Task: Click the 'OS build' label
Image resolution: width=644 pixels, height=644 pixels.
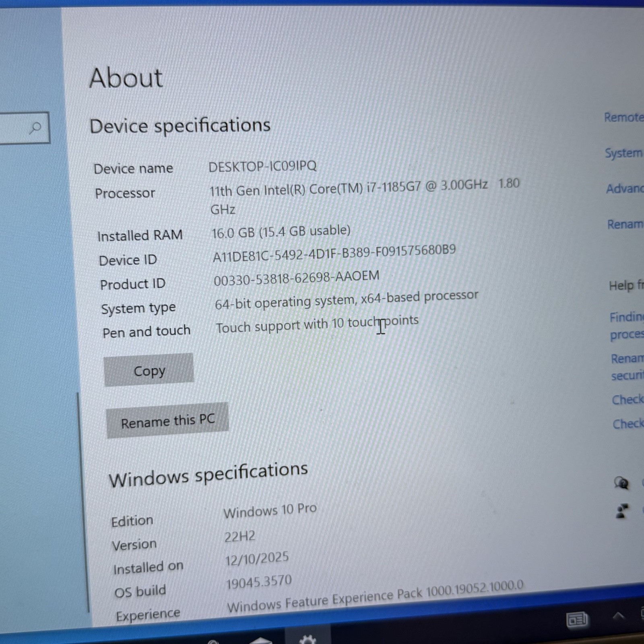Action: click(x=140, y=591)
